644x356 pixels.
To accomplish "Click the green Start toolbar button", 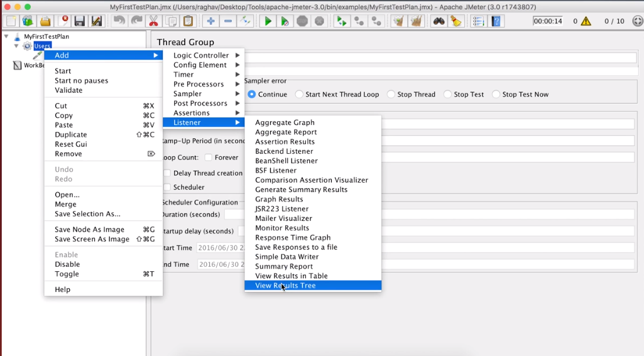I will [268, 21].
